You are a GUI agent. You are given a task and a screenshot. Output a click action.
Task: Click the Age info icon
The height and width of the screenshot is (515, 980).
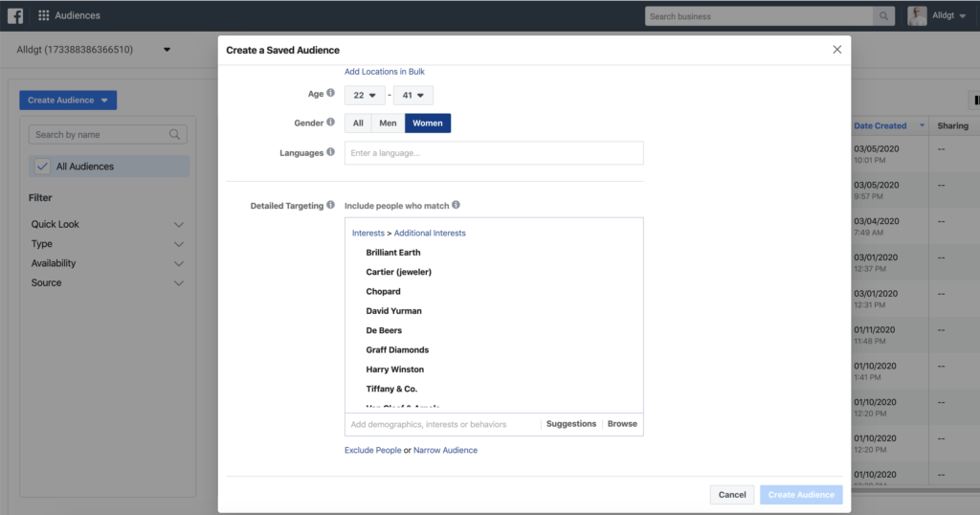click(x=330, y=93)
